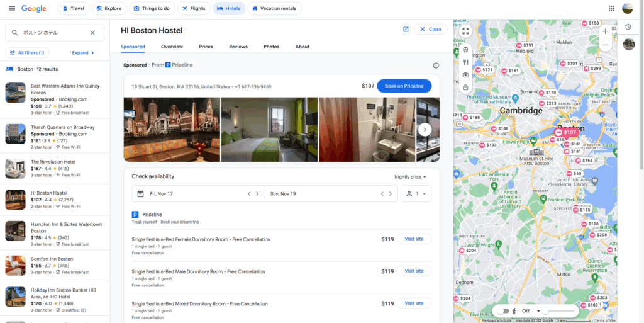
Task: Visit site for Female Dormitory Room
Action: [414, 239]
